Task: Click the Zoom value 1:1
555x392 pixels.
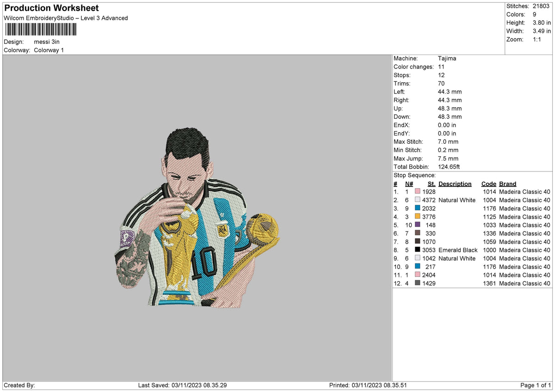Action: pos(537,39)
